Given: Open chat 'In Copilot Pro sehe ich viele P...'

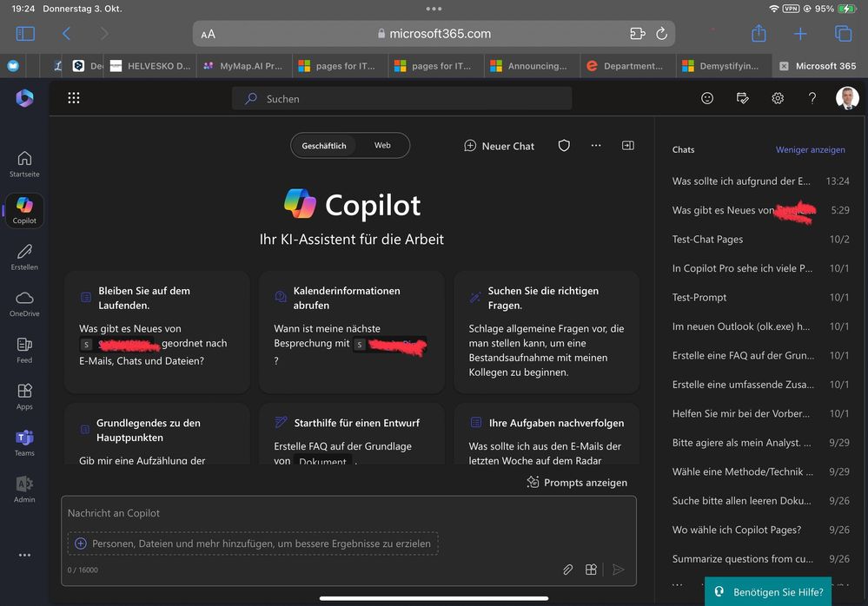Looking at the screenshot, I should pyautogui.click(x=760, y=268).
